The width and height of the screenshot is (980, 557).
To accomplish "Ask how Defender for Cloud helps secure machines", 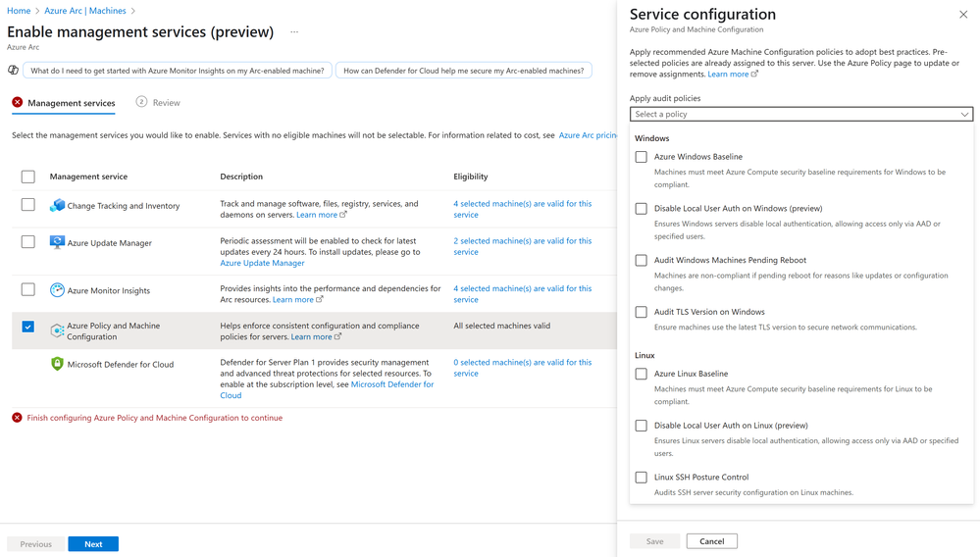I will tap(464, 71).
